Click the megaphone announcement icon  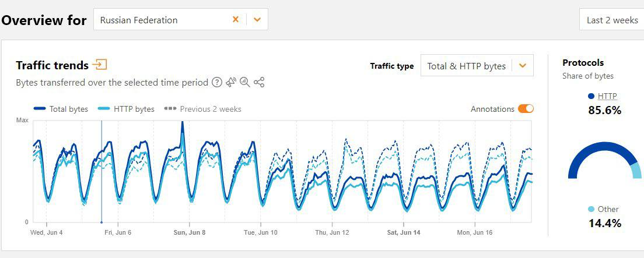click(x=231, y=83)
